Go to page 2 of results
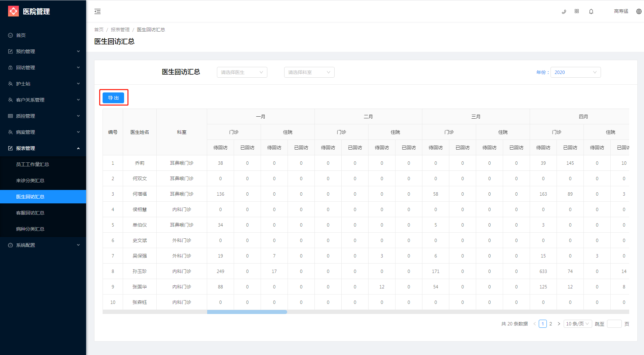The height and width of the screenshot is (355, 644). click(551, 324)
